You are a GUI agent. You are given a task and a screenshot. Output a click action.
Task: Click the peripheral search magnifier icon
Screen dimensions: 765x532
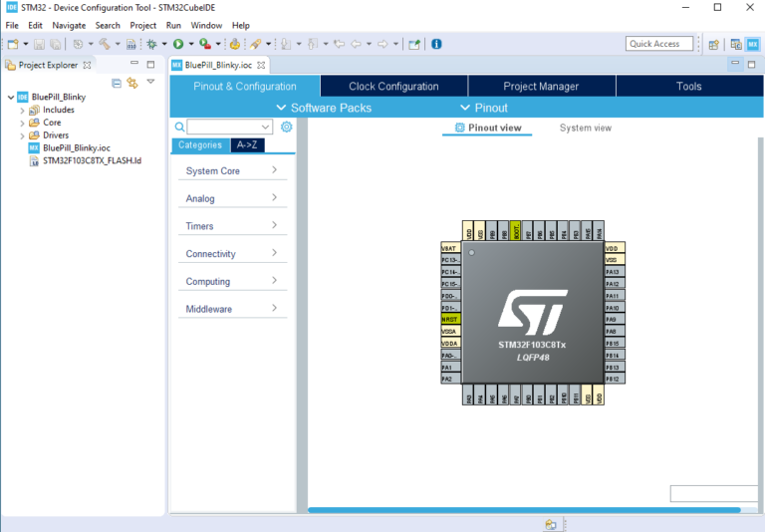[x=179, y=127]
